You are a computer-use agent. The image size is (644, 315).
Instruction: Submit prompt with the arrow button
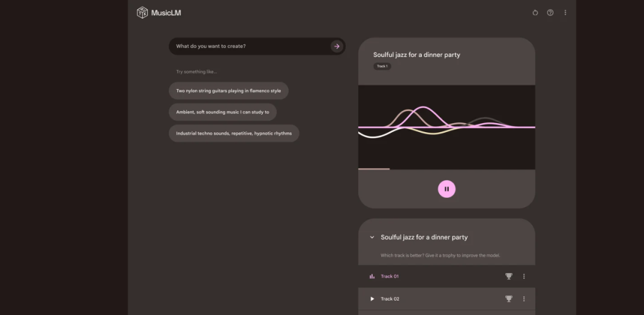tap(336, 46)
